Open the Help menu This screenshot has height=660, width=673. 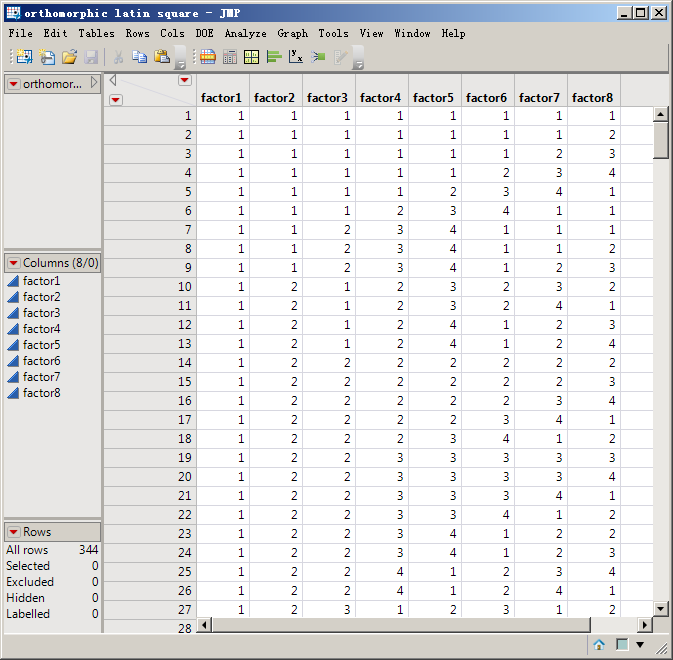[453, 33]
